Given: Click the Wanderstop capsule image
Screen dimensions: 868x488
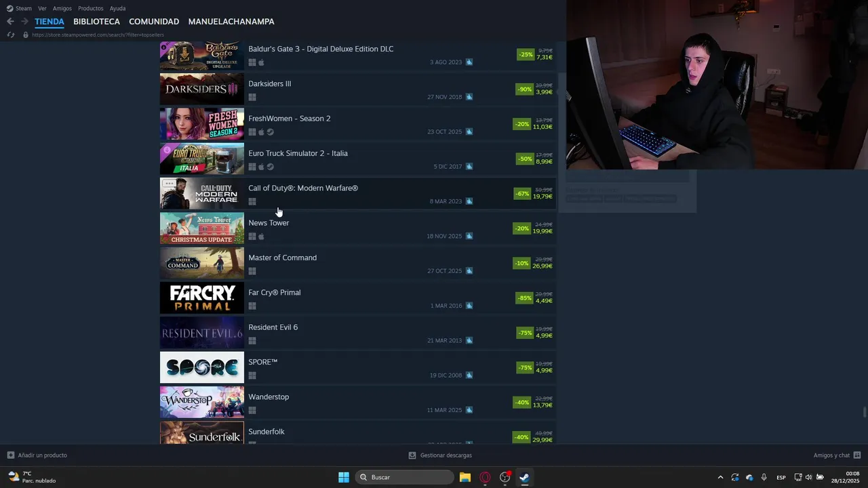Looking at the screenshot, I should [201, 402].
